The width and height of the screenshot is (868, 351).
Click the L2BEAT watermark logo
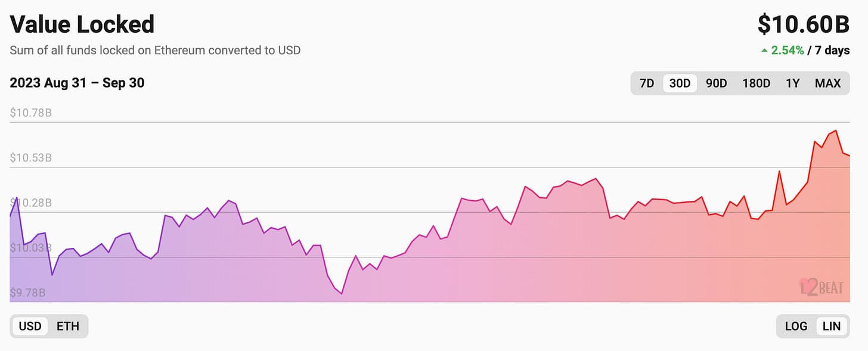click(821, 287)
